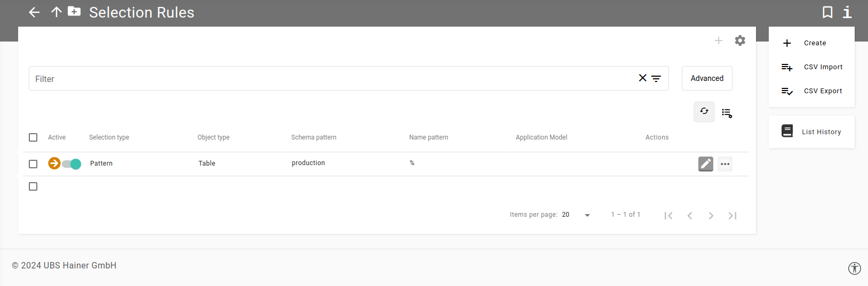This screenshot has width=868, height=286.
Task: Click the 'Pattern' selection type cell
Action: click(101, 164)
